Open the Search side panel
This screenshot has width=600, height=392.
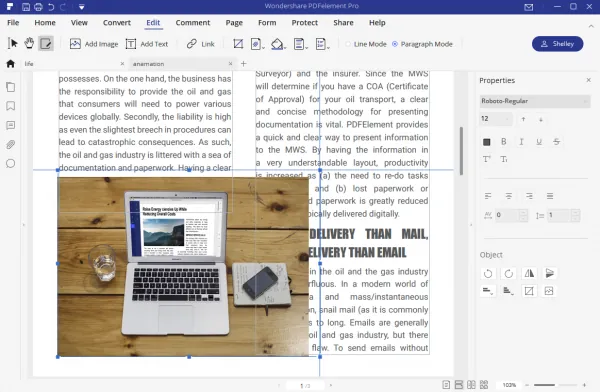pyautogui.click(x=11, y=163)
